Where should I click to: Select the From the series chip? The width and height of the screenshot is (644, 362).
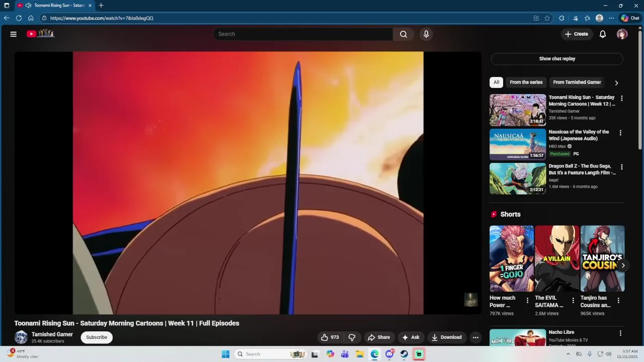pyautogui.click(x=526, y=82)
